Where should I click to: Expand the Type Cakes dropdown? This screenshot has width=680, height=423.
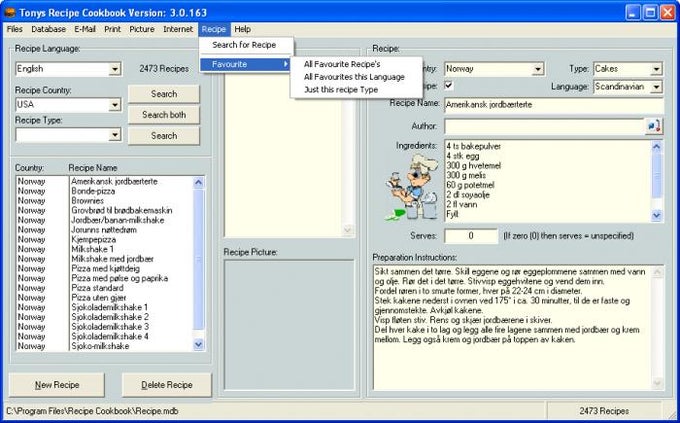(x=656, y=69)
